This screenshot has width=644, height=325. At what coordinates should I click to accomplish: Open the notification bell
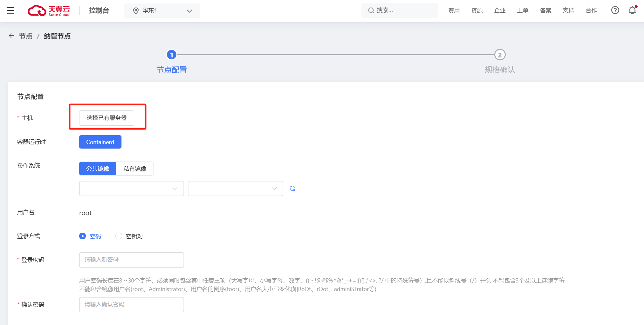(x=632, y=10)
